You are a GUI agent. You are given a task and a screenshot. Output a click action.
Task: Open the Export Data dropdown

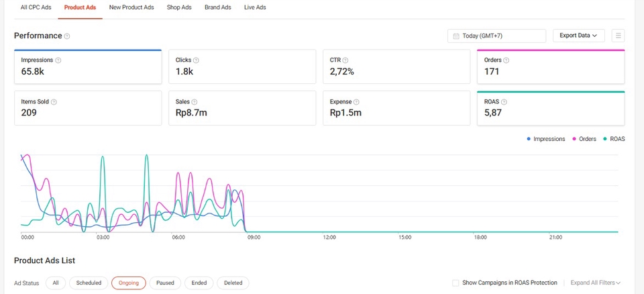(x=578, y=36)
